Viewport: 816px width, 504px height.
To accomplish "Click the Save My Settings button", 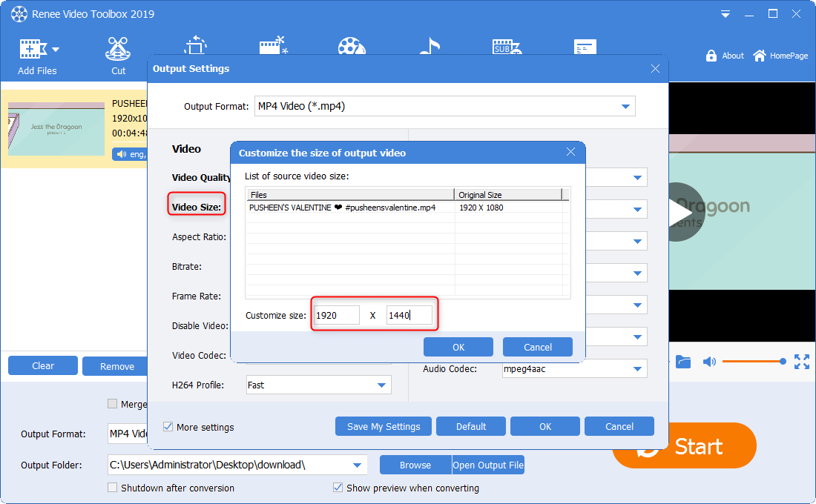I will 384,426.
